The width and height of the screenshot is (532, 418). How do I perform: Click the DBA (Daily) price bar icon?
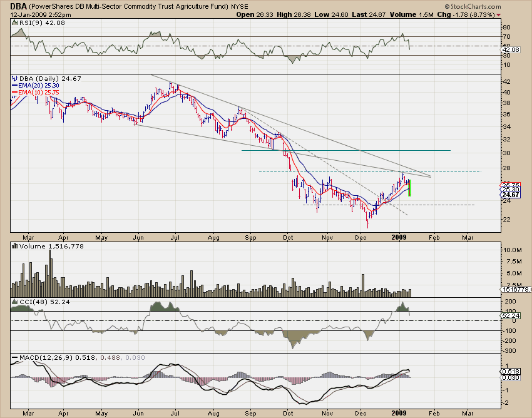point(14,78)
